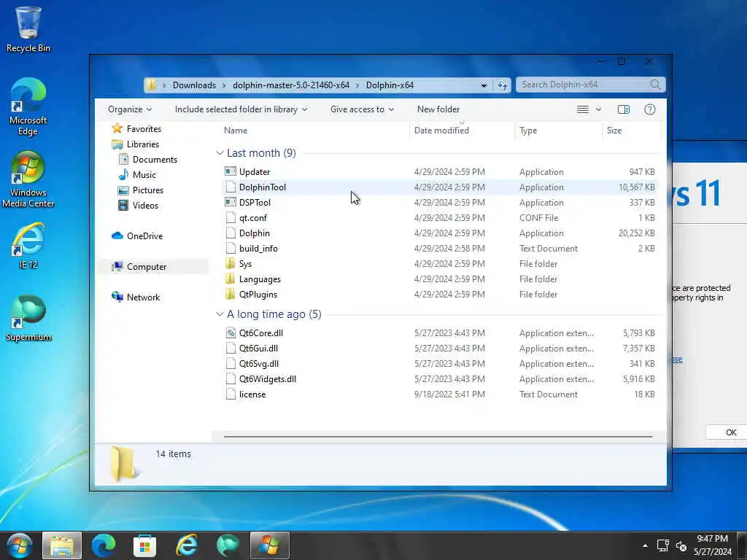
Task: Open the address bar history dropdown
Action: pos(484,85)
